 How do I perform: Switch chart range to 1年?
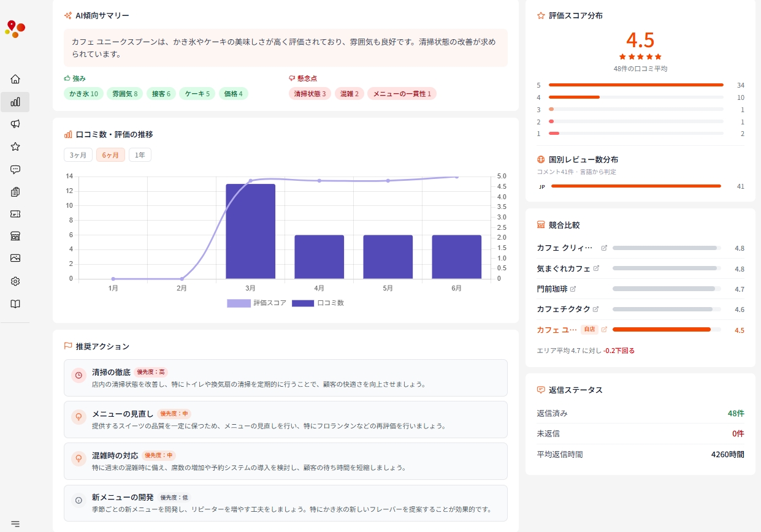[140, 155]
